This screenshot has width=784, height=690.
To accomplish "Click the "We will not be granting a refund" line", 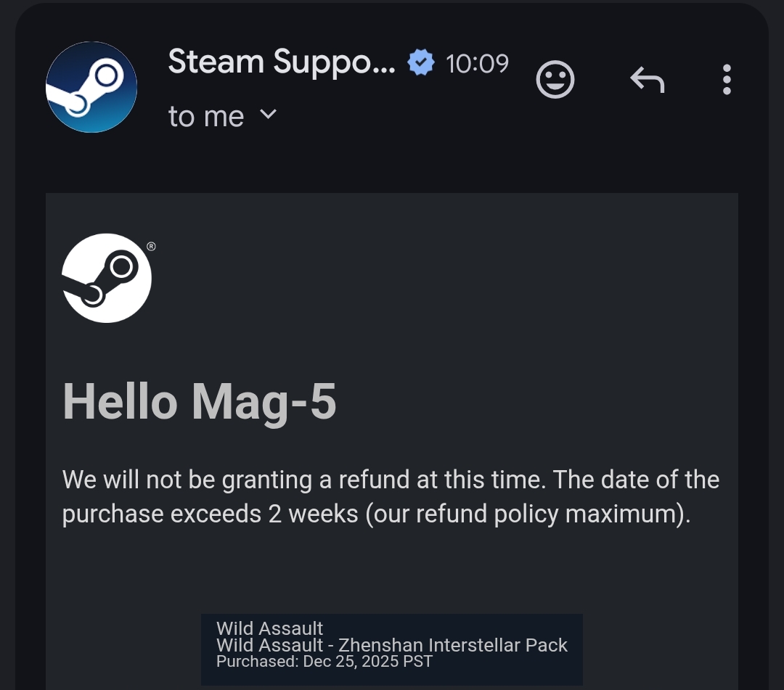I will point(391,480).
